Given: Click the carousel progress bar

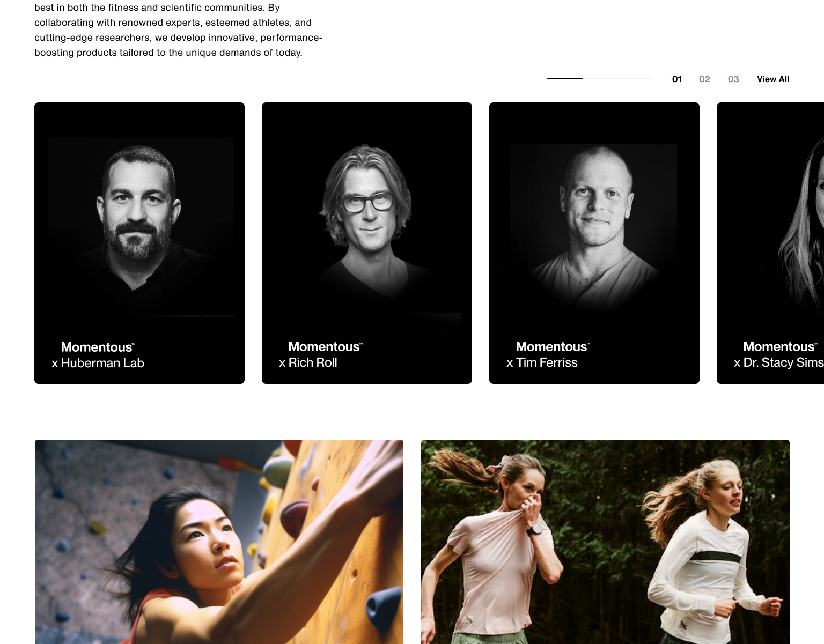Looking at the screenshot, I should click(599, 79).
